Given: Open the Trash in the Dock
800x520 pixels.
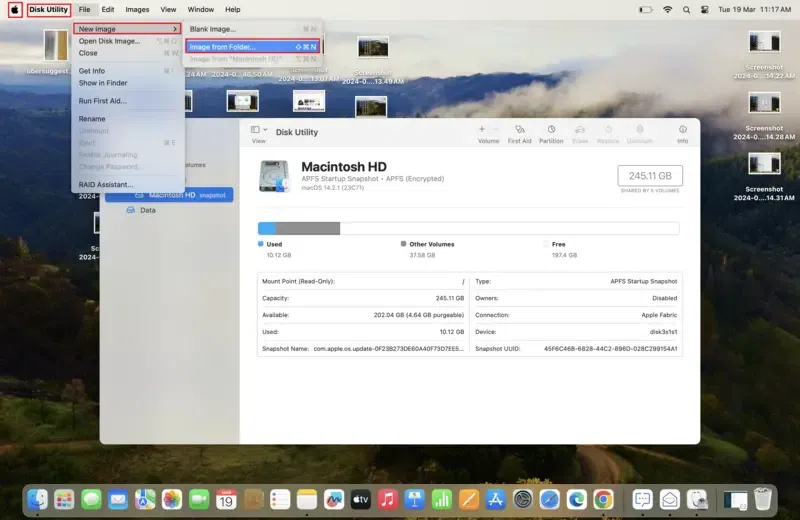Looking at the screenshot, I should (x=762, y=499).
